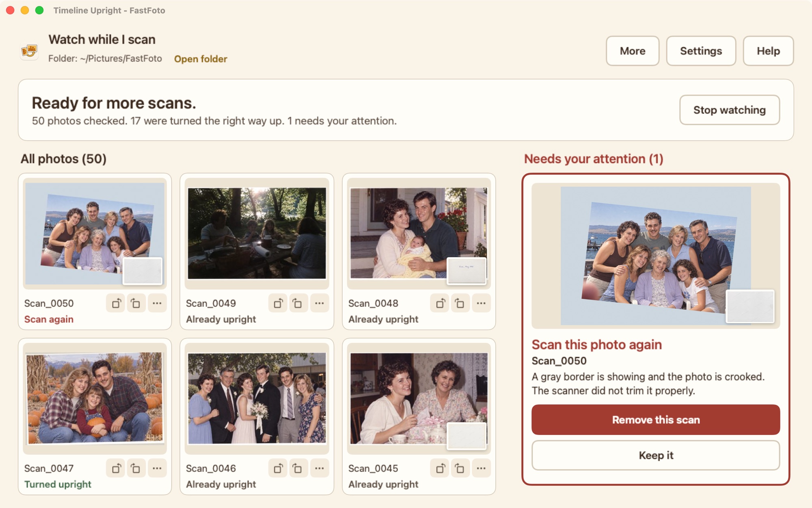Click Stop watching to pause folder monitoring
The height and width of the screenshot is (508, 812).
[730, 110]
